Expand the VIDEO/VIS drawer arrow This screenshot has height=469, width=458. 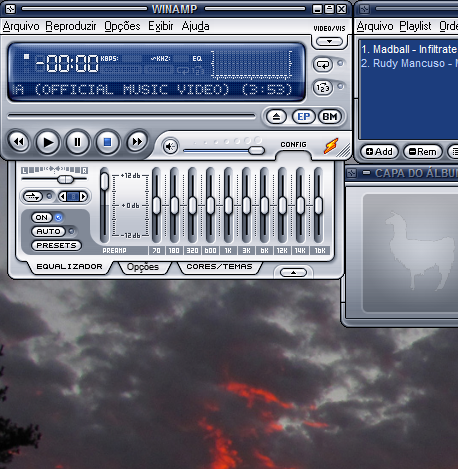click(329, 42)
